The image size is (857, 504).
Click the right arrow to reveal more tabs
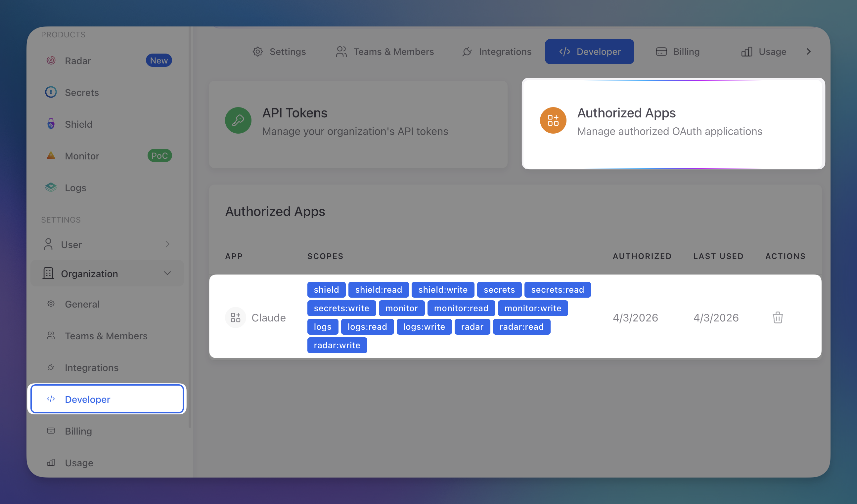809,51
